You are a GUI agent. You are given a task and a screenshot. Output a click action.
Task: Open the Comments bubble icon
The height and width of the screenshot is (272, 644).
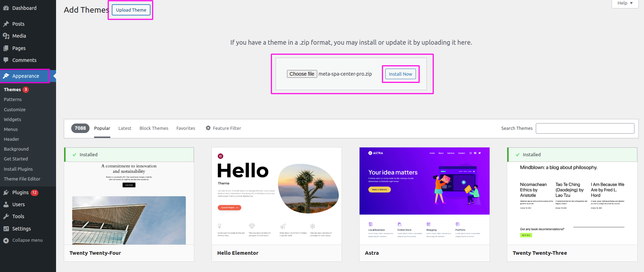click(x=6, y=60)
